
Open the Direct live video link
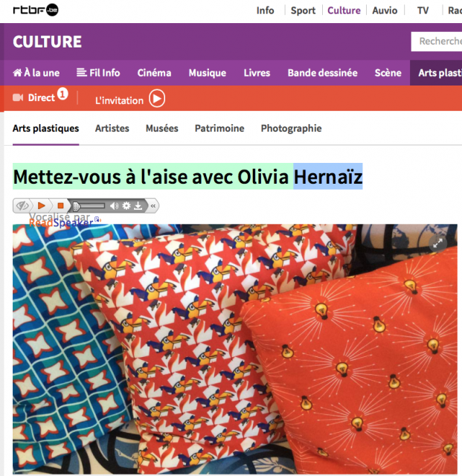40,97
